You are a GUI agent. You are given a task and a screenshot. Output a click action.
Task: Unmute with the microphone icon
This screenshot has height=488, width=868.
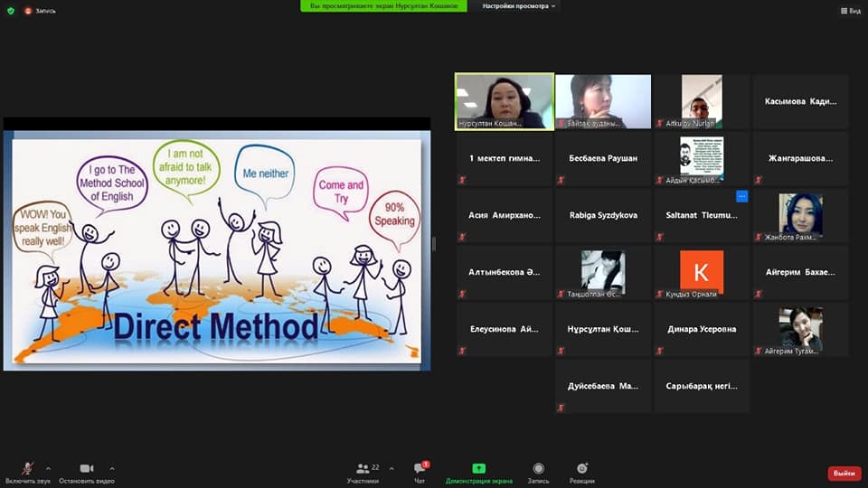click(27, 469)
